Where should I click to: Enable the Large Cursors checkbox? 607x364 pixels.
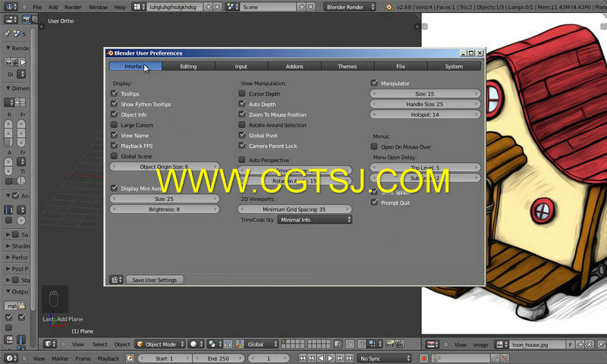click(x=114, y=124)
